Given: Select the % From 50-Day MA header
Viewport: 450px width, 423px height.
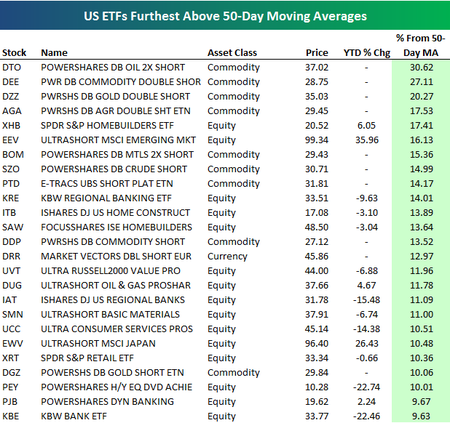Looking at the screenshot, I should 421,46.
